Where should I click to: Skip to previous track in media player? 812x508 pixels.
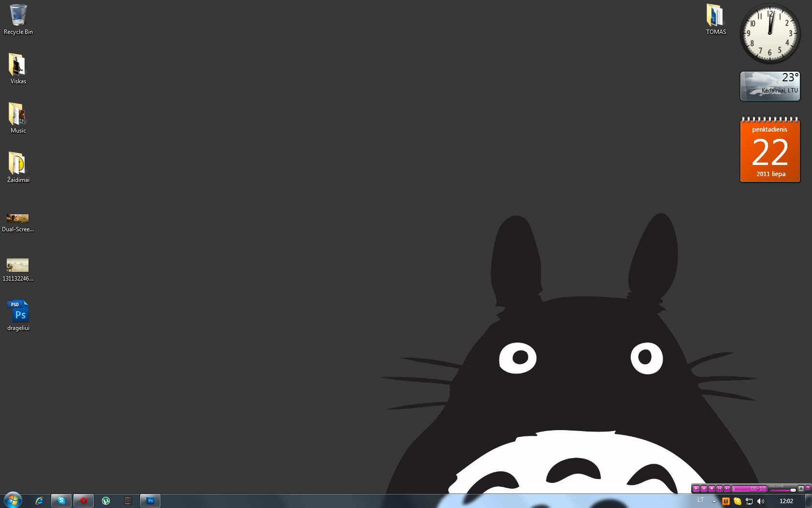pyautogui.click(x=719, y=489)
